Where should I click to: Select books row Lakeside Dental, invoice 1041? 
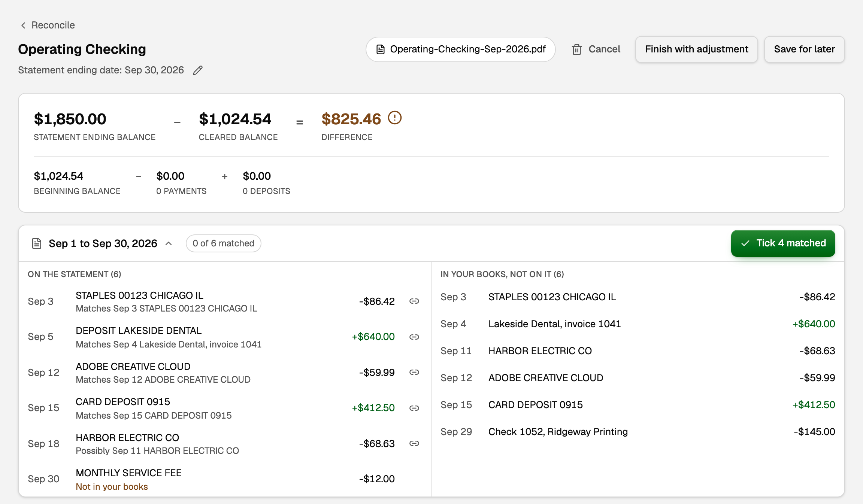(638, 324)
